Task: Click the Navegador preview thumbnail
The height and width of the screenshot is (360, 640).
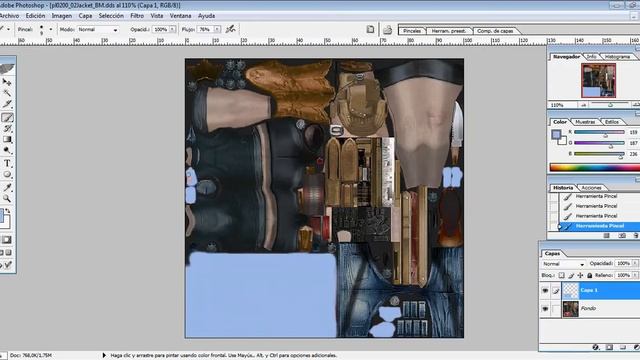Action: pyautogui.click(x=598, y=80)
